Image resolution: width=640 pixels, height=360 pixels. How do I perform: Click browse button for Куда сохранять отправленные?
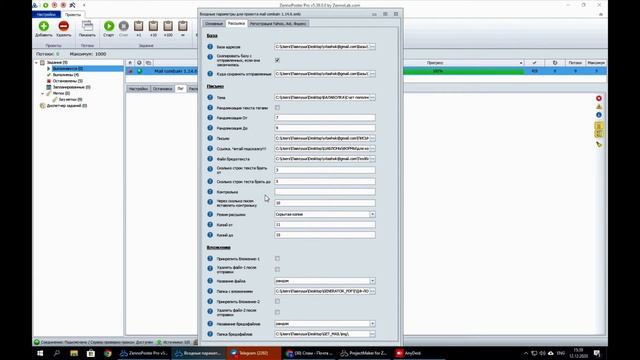pos(372,74)
